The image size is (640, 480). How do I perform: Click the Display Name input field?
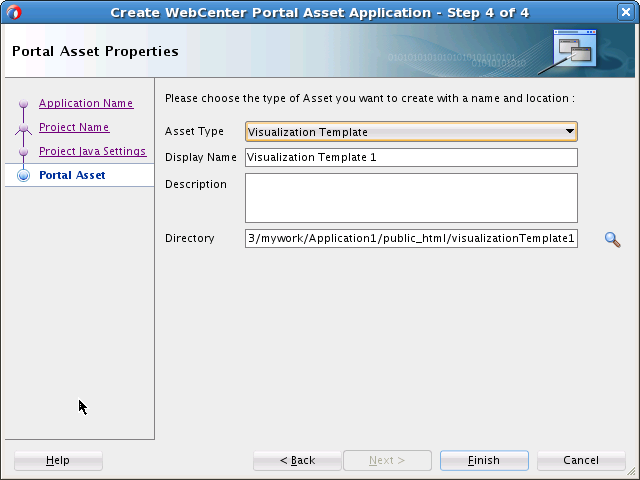[x=411, y=157]
